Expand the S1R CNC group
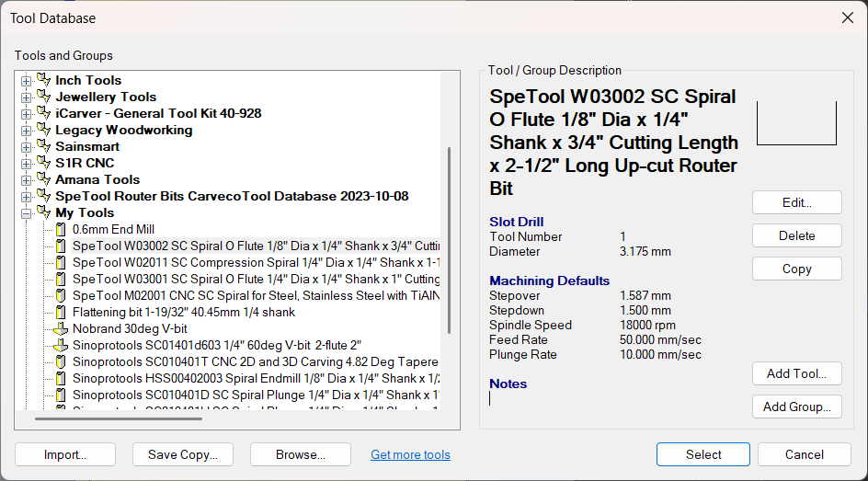This screenshot has width=868, height=481. [x=27, y=164]
